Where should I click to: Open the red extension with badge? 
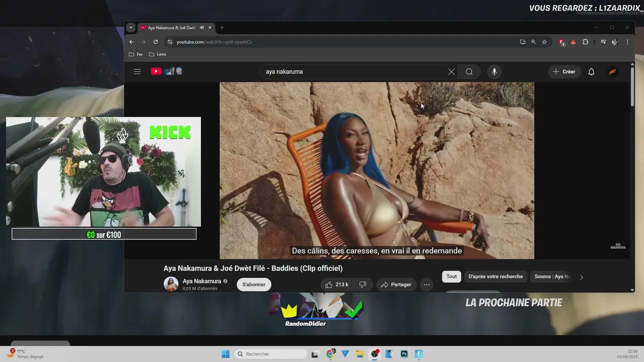pyautogui.click(x=562, y=42)
